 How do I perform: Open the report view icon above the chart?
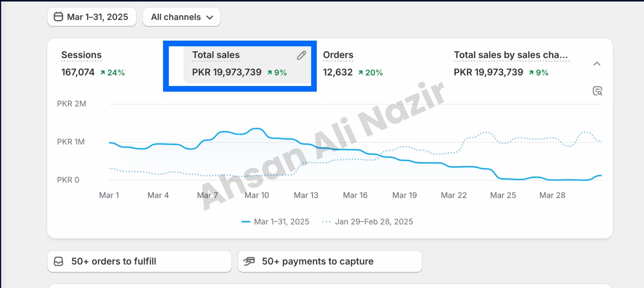point(597,91)
